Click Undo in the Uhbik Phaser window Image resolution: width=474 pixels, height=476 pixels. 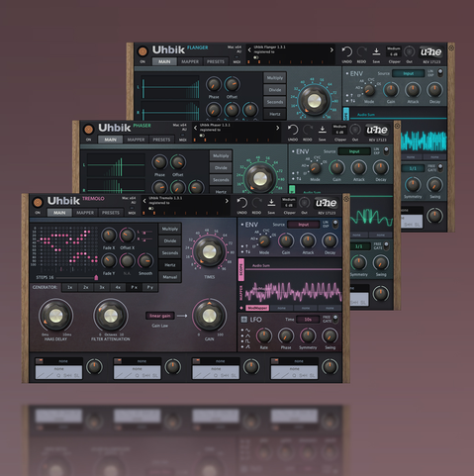click(x=293, y=131)
